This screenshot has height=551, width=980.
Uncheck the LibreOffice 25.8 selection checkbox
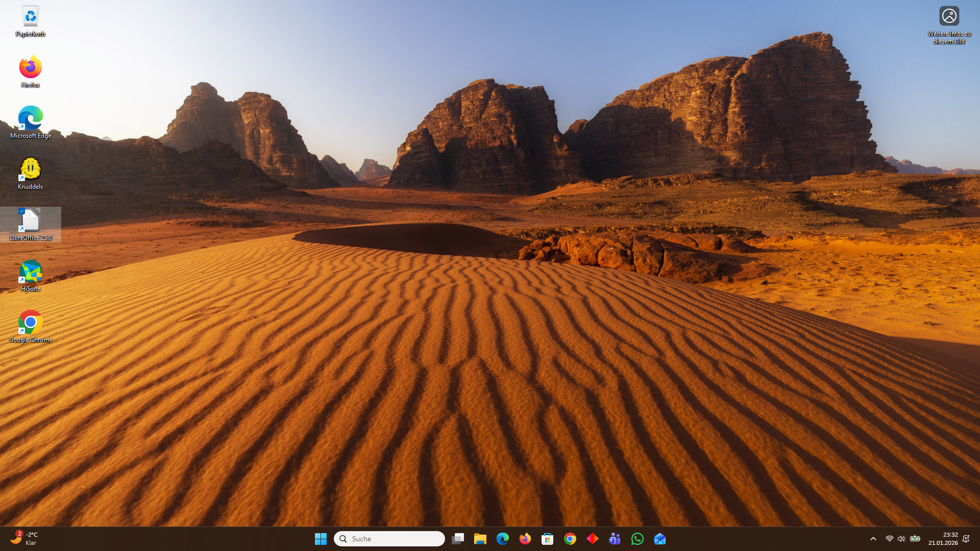(21, 211)
